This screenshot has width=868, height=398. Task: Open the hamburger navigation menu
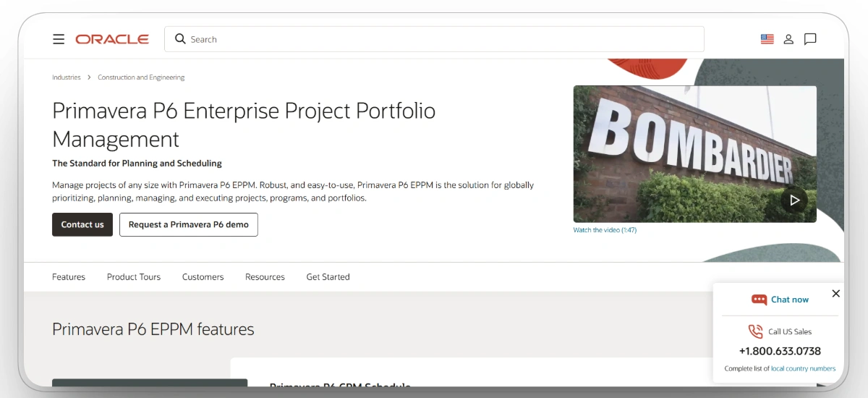59,39
